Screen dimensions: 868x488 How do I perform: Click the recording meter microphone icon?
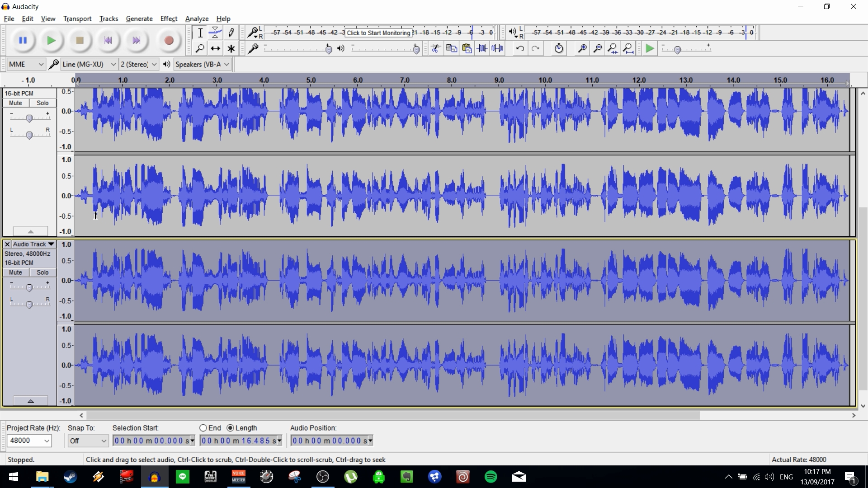pos(252,32)
